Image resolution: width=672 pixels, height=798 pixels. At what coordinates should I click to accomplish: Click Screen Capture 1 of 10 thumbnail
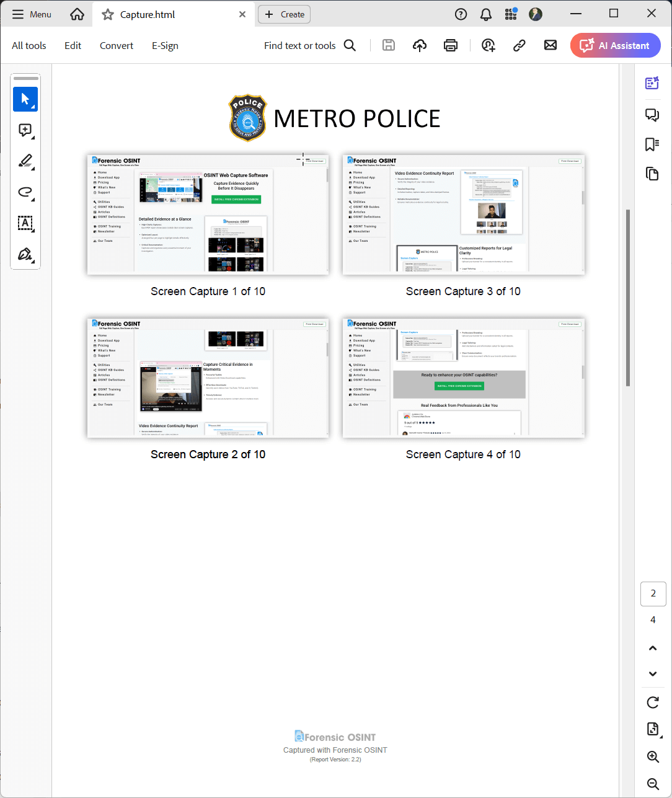point(208,214)
